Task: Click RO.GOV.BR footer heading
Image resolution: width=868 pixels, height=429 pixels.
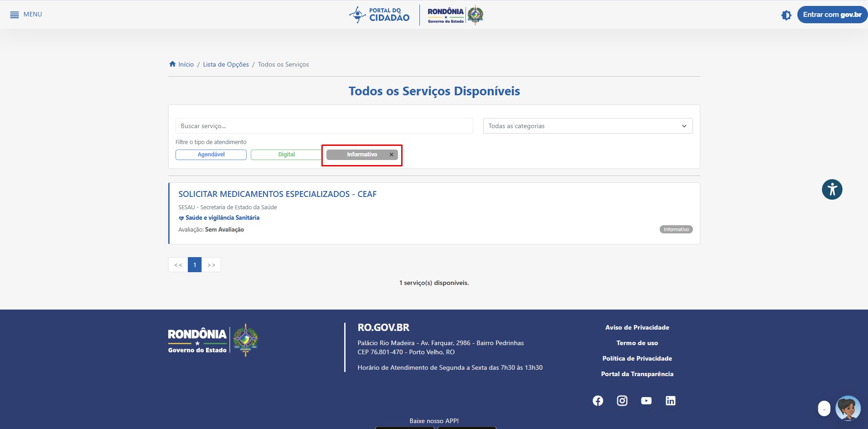Action: pyautogui.click(x=383, y=327)
